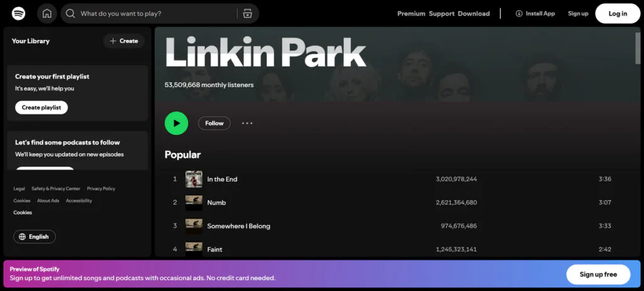This screenshot has height=291, width=644.
Task: Click the white Cookies link
Action: (23, 212)
